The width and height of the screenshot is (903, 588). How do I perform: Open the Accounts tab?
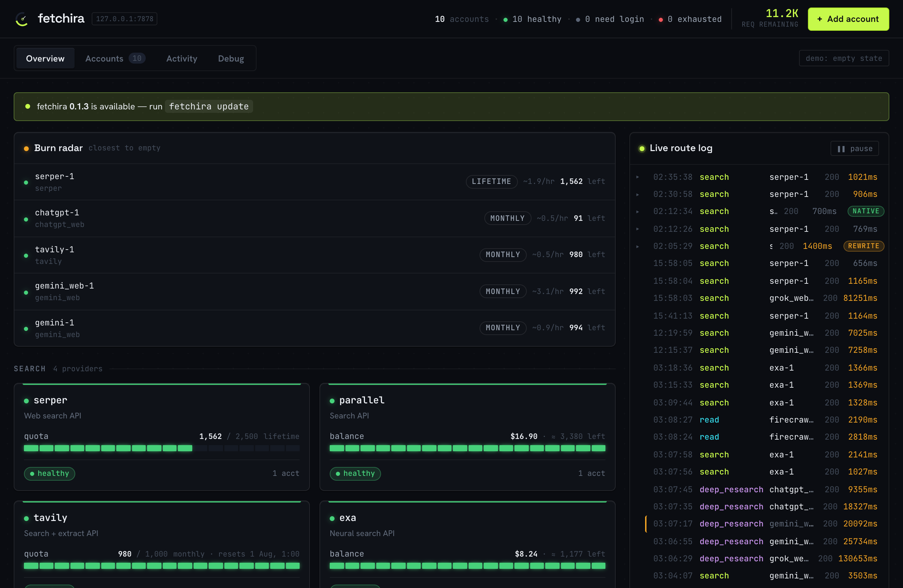[x=115, y=58]
